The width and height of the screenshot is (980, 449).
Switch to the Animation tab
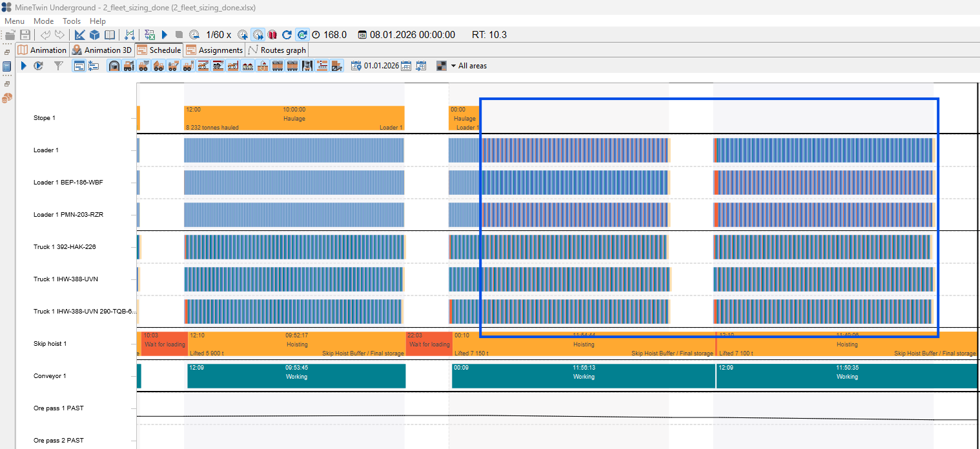(42, 50)
